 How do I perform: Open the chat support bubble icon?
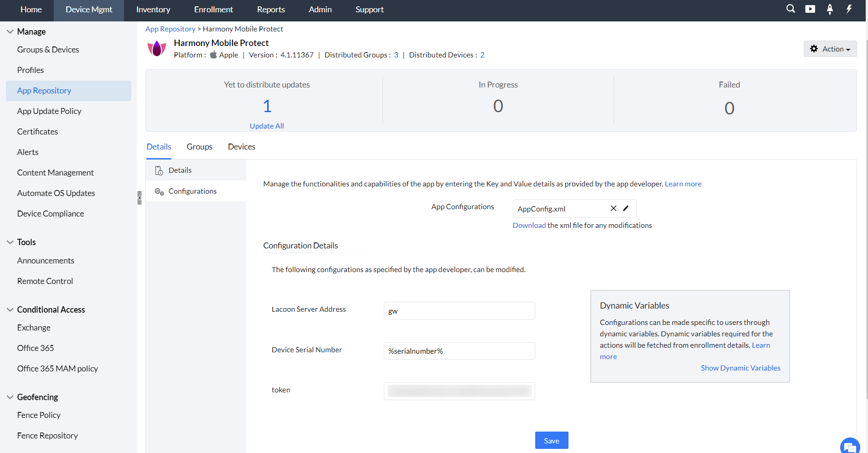tap(850, 447)
